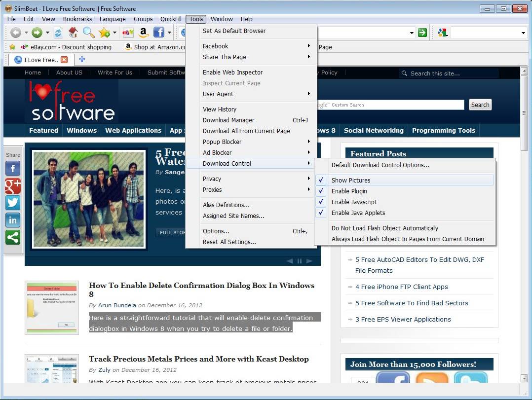Open Default Download Control Options
Image resolution: width=532 pixels, height=400 pixels.
pyautogui.click(x=404, y=165)
